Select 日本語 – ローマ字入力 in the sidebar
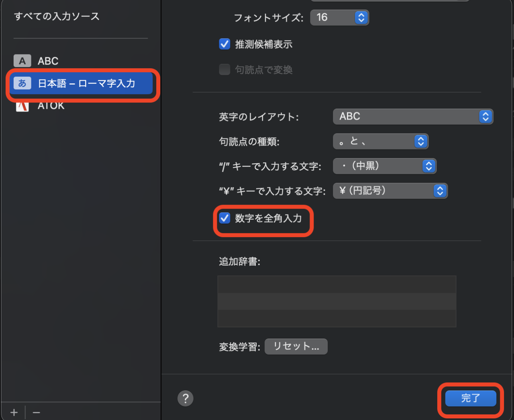Image resolution: width=514 pixels, height=420 pixels. pyautogui.click(x=80, y=83)
